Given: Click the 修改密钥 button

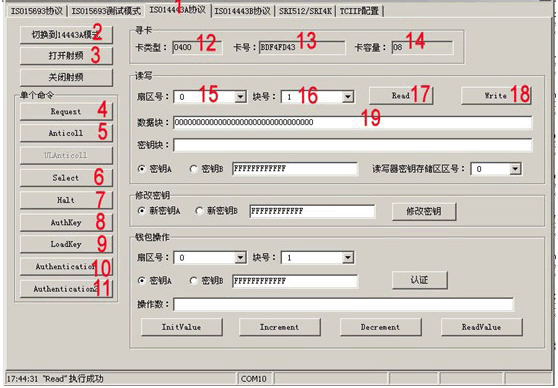Looking at the screenshot, I should pyautogui.click(x=424, y=211).
